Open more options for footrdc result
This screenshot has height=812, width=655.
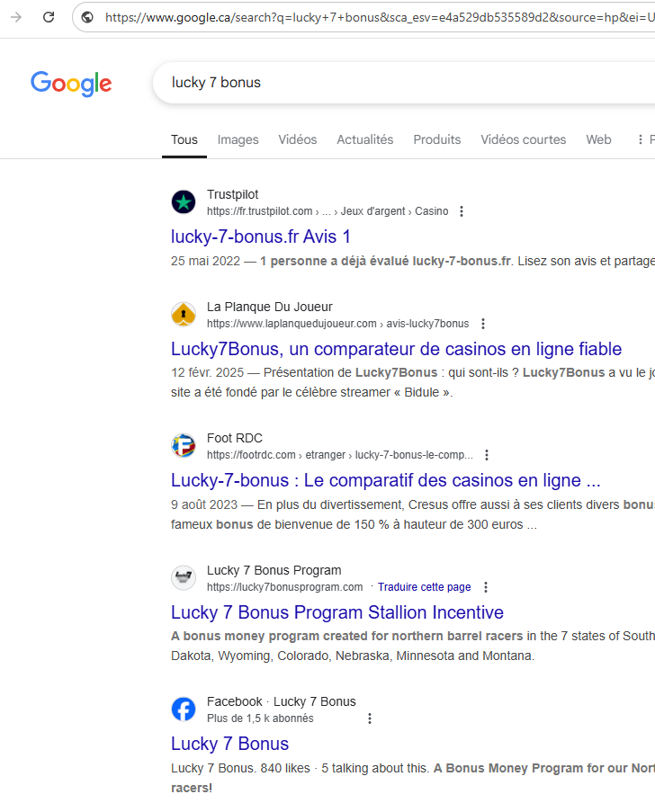click(x=487, y=455)
